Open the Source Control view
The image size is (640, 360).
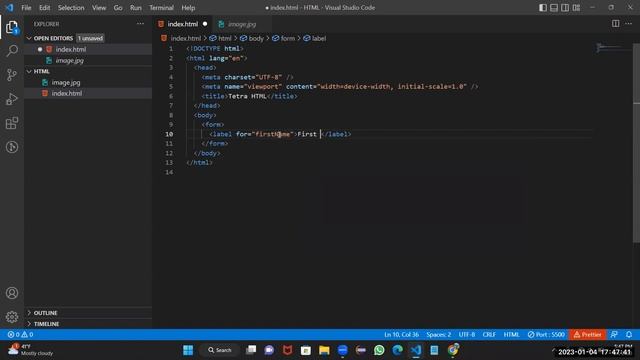coord(12,75)
